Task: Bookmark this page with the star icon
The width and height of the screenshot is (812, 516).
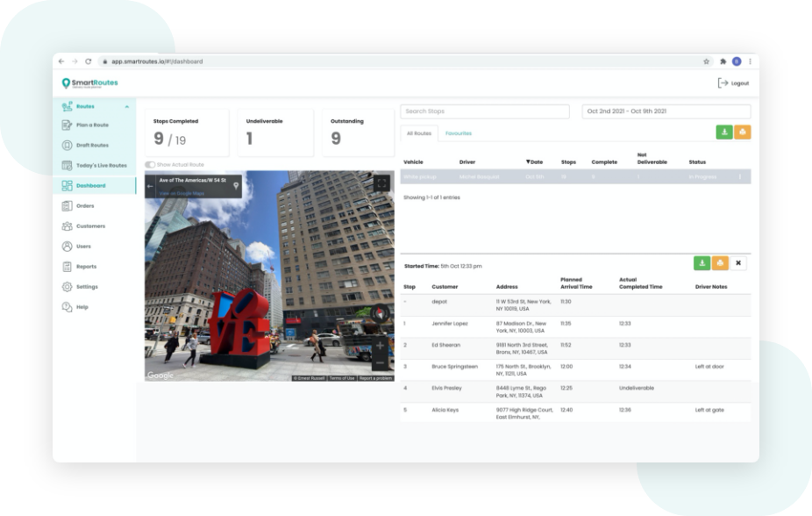Action: [x=706, y=61]
